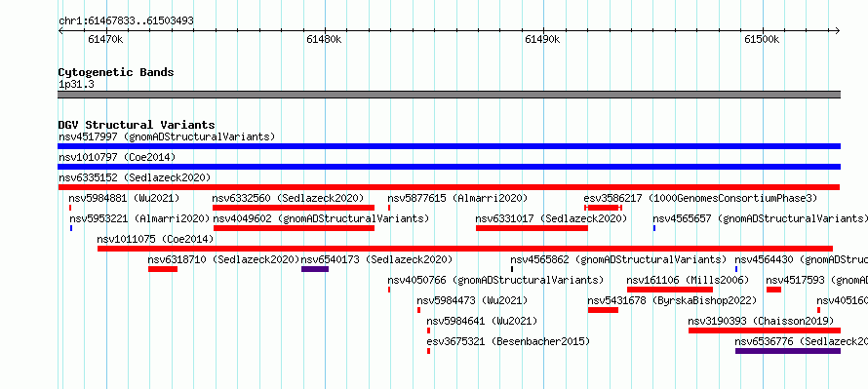Click the red bar under nsv5431678

[603, 310]
